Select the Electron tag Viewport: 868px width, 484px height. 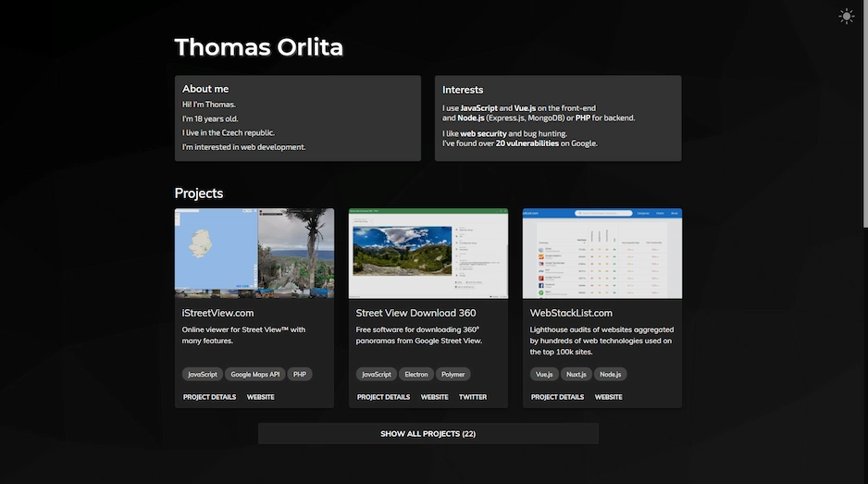[415, 375]
